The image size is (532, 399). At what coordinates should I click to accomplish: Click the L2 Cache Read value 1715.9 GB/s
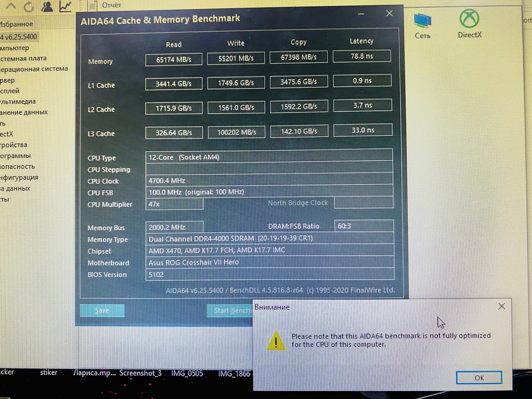tap(174, 108)
